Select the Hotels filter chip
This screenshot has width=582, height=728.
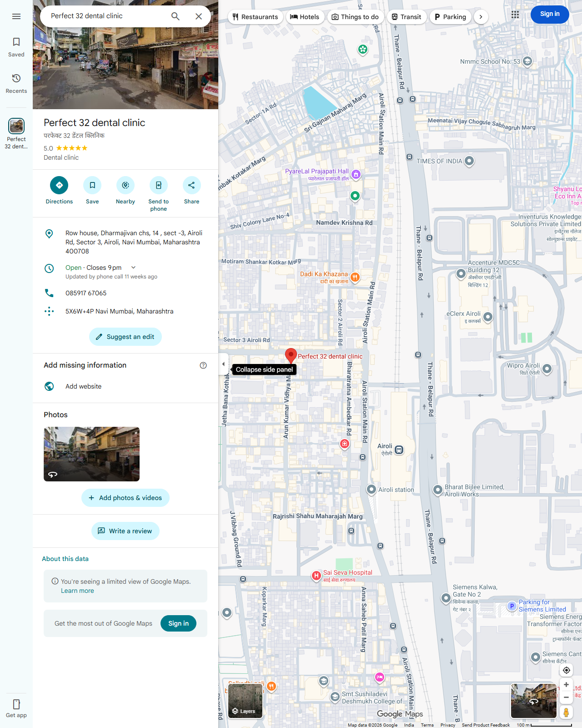305,17
